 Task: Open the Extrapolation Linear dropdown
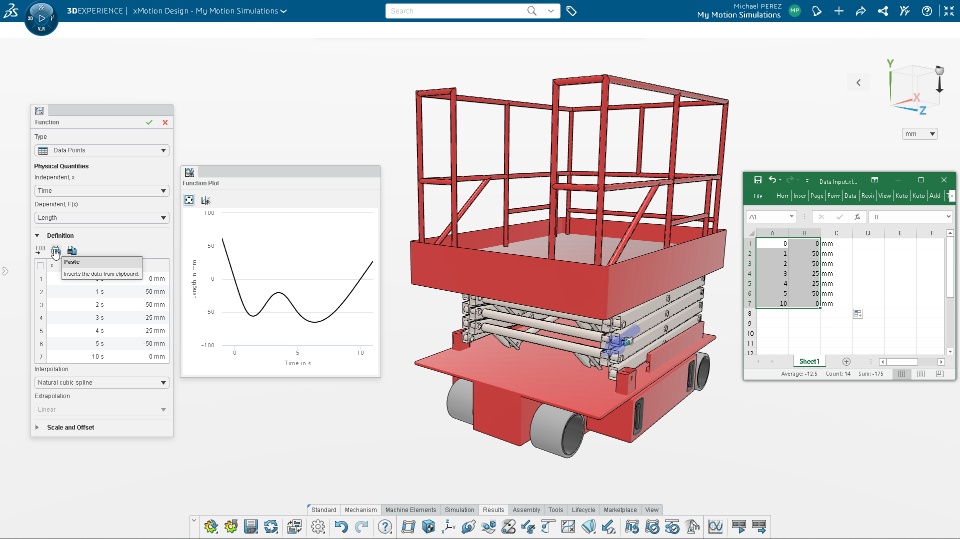tap(102, 409)
